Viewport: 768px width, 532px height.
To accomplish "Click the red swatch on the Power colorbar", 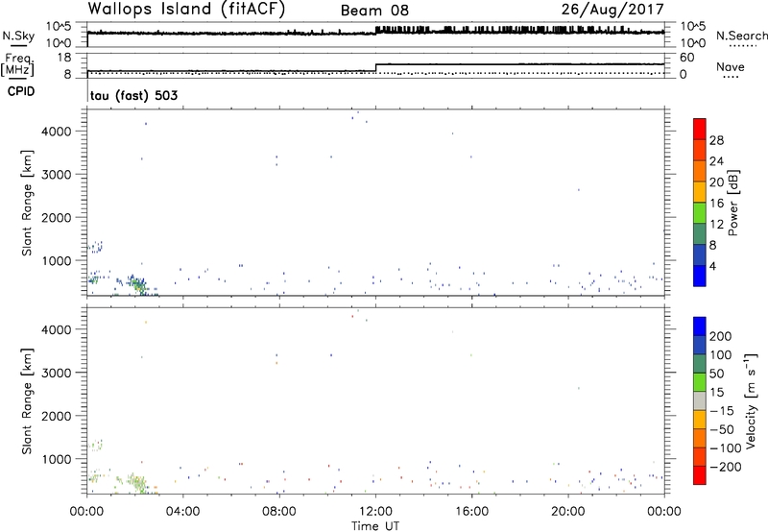I will (x=700, y=130).
